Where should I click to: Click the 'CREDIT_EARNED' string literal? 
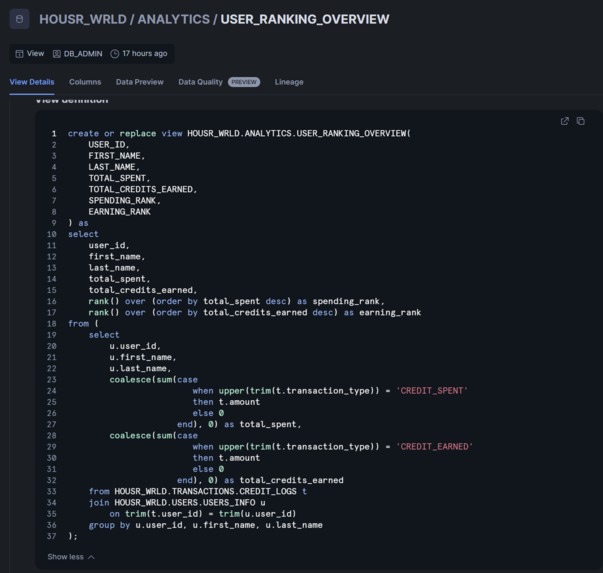435,446
